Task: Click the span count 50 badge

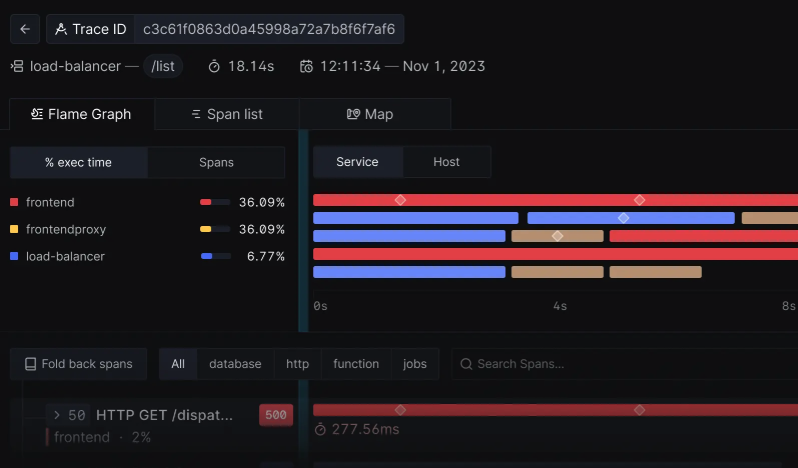Action: [77, 415]
